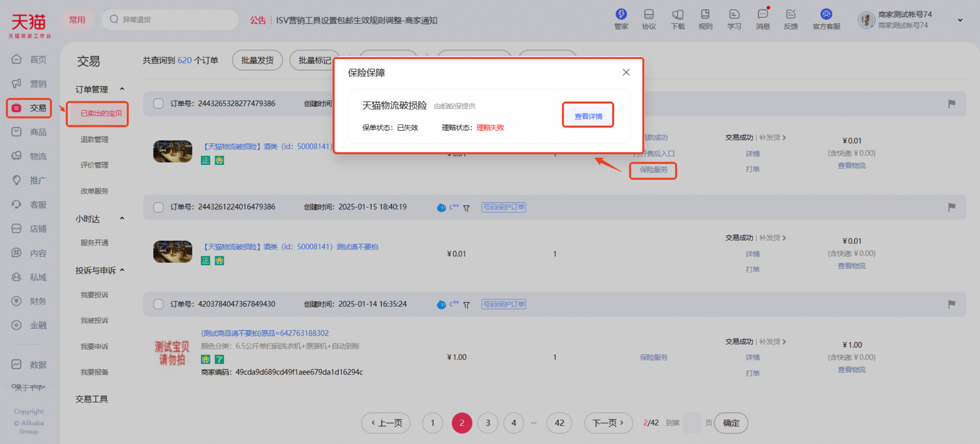
Task: Open 商品 from the sidebar
Action: coord(29,132)
